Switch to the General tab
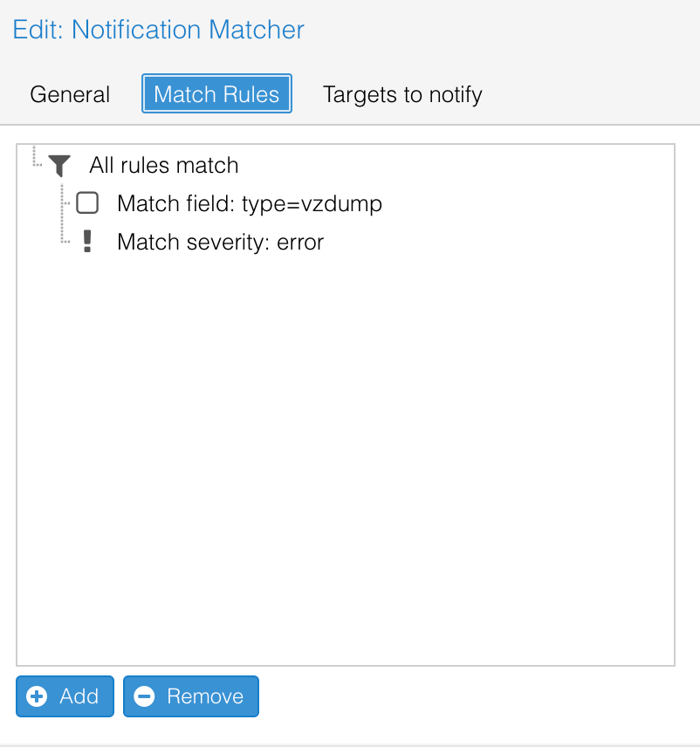The width and height of the screenshot is (700, 747). tap(69, 94)
